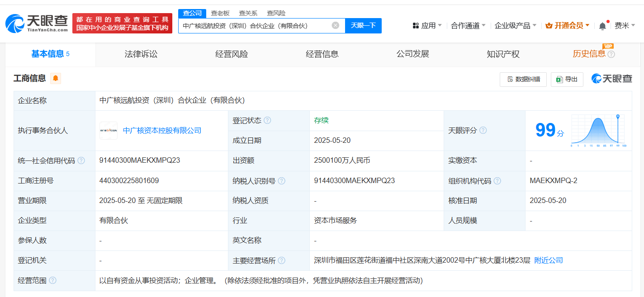
Task: Open the 中广核资本控股有限公司 link
Action: click(x=162, y=131)
